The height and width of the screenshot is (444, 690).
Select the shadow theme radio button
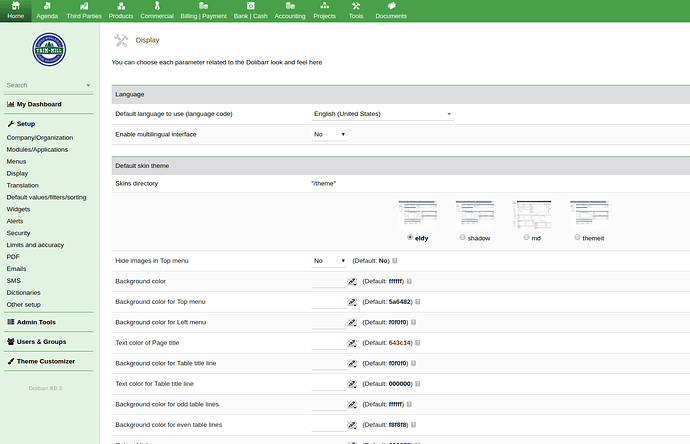point(462,237)
